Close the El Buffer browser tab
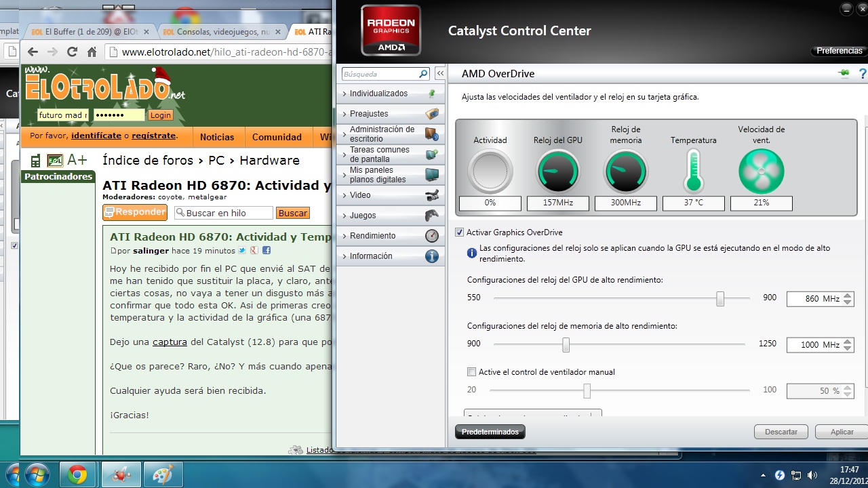The width and height of the screenshot is (868, 488). point(147,31)
